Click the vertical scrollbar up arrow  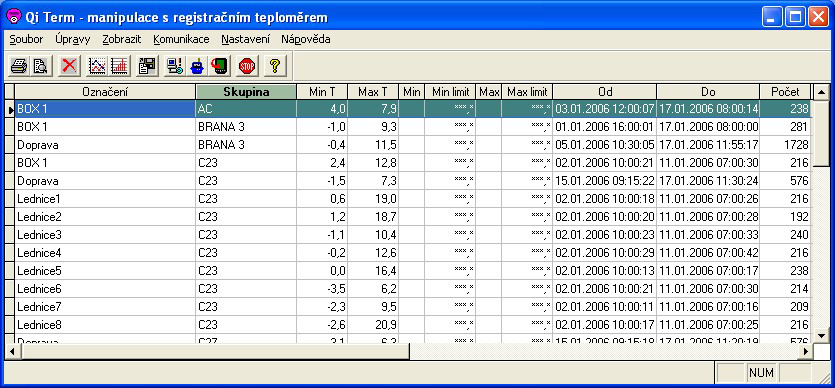[x=822, y=91]
